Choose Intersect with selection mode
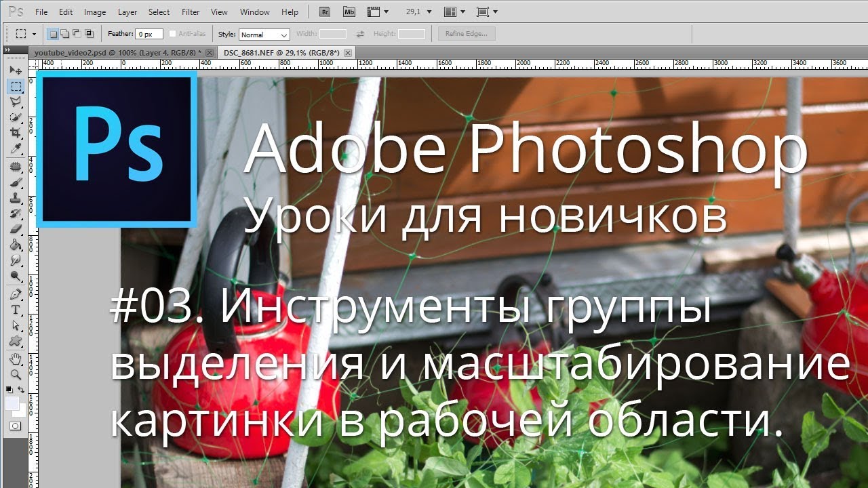 pyautogui.click(x=87, y=33)
